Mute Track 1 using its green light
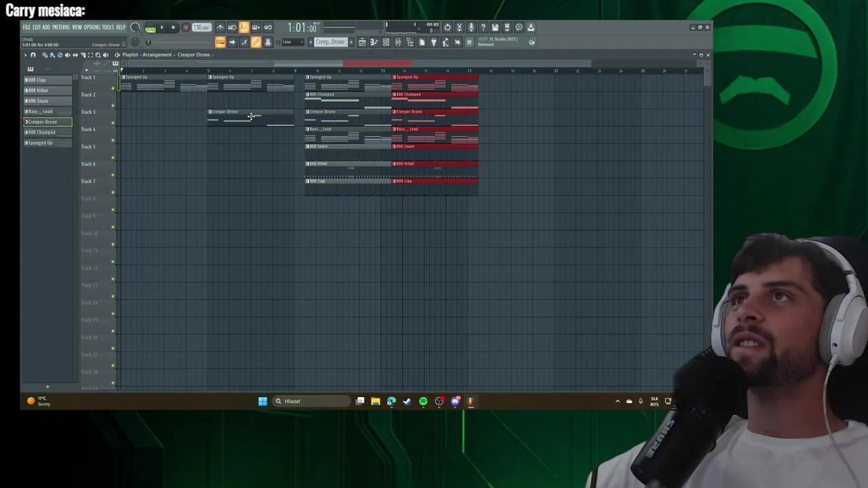The image size is (868, 488). (x=113, y=88)
